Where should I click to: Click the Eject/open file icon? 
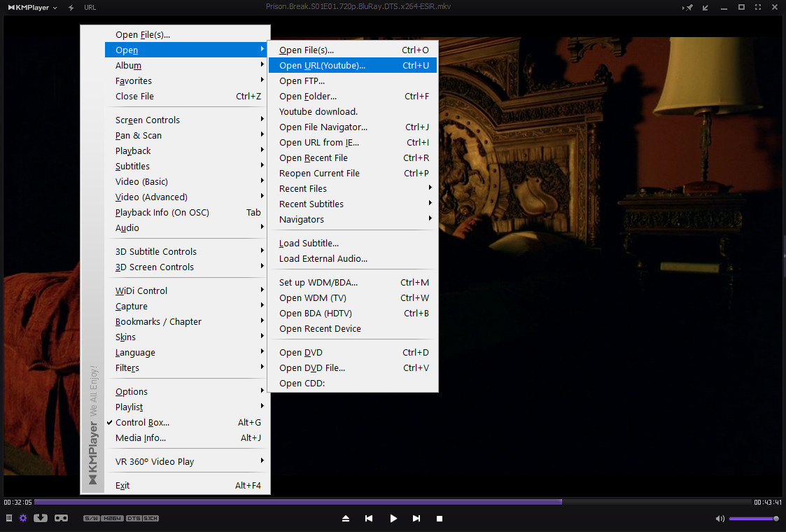pos(345,518)
